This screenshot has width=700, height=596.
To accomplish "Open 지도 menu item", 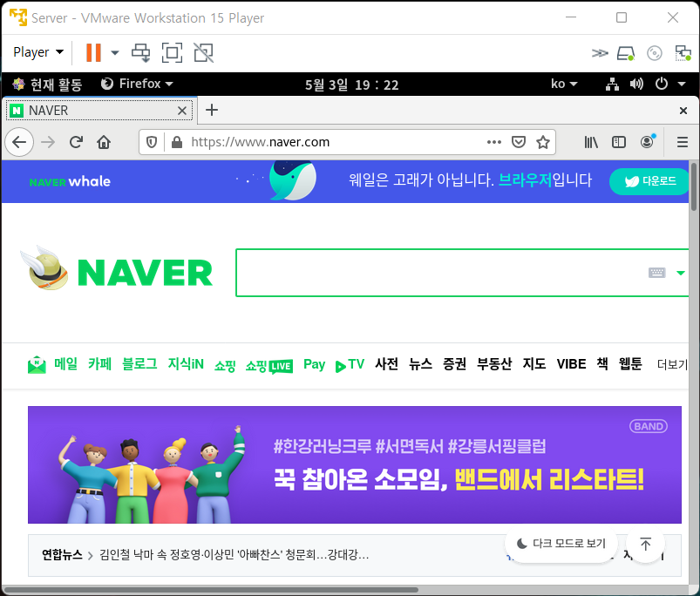I will [534, 364].
